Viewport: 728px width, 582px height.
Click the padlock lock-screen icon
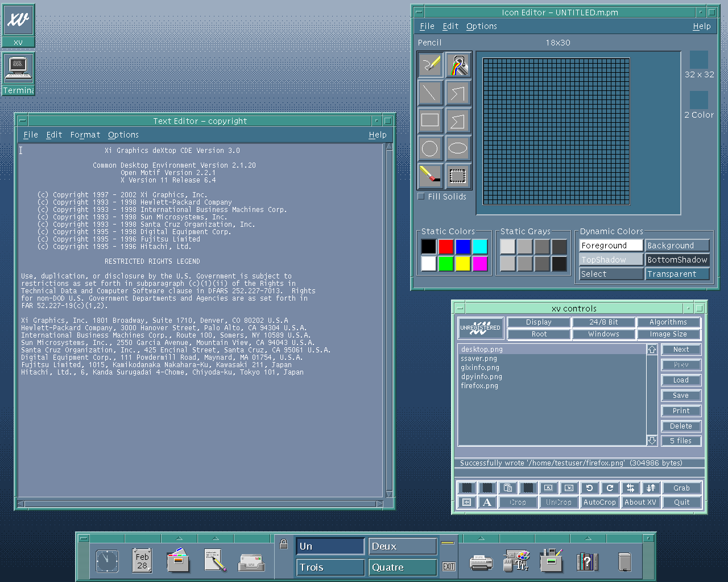coord(284,544)
